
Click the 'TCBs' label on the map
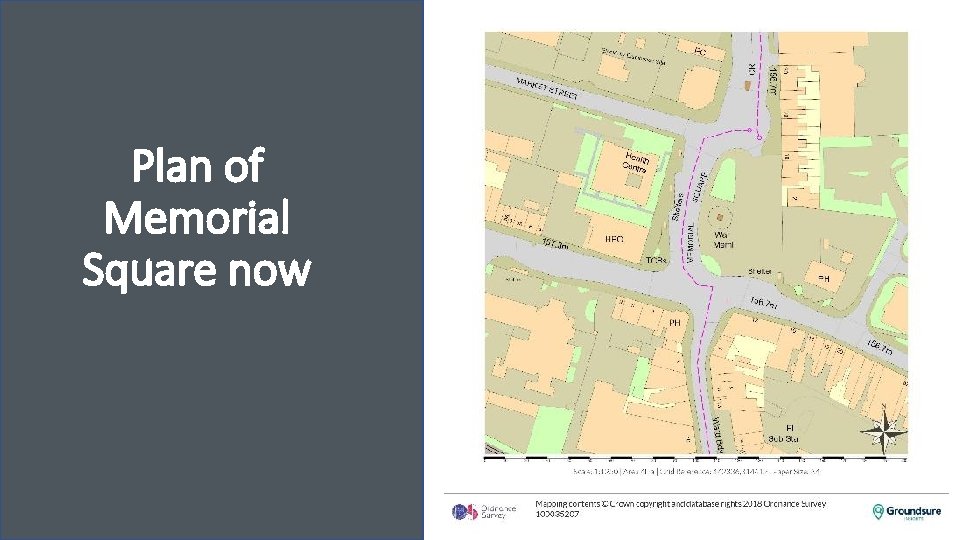[656, 260]
